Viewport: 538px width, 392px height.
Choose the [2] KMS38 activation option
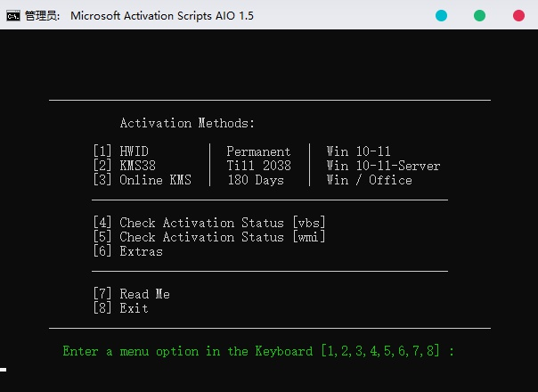click(124, 166)
